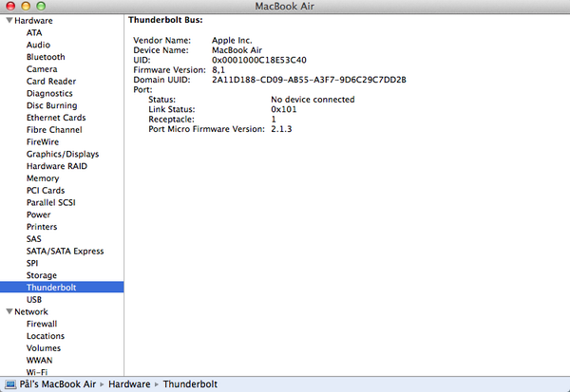Click Hardware in the path bar
This screenshot has height=392, width=570.
click(129, 384)
